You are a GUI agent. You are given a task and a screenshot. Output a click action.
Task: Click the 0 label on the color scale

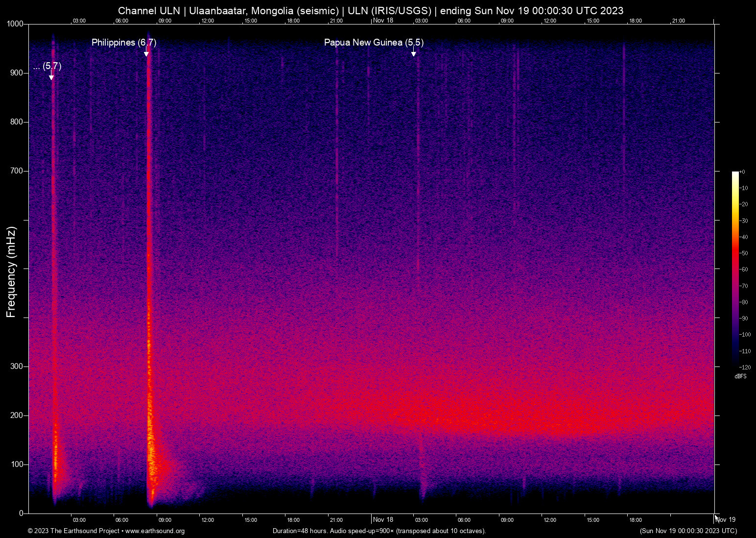[743, 172]
